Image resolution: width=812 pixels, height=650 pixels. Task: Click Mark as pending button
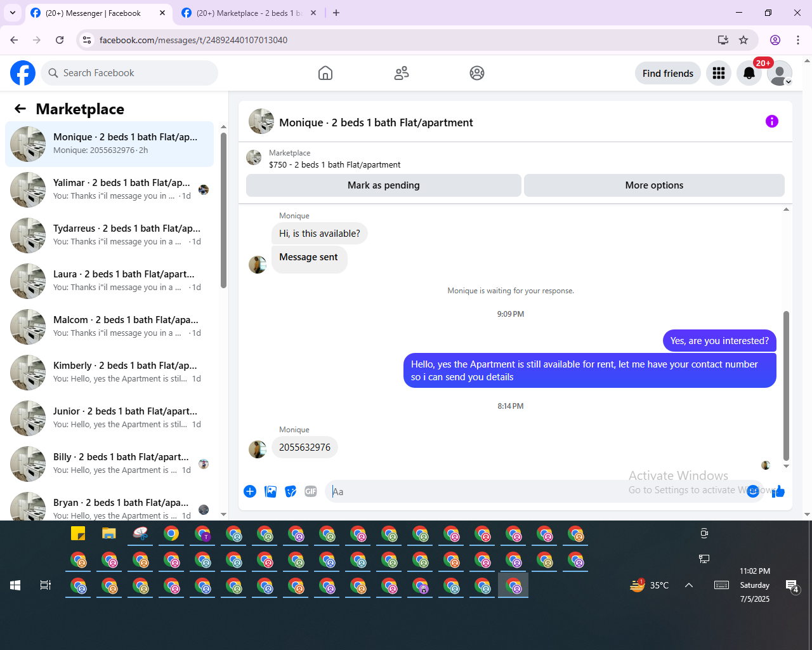[x=384, y=185]
